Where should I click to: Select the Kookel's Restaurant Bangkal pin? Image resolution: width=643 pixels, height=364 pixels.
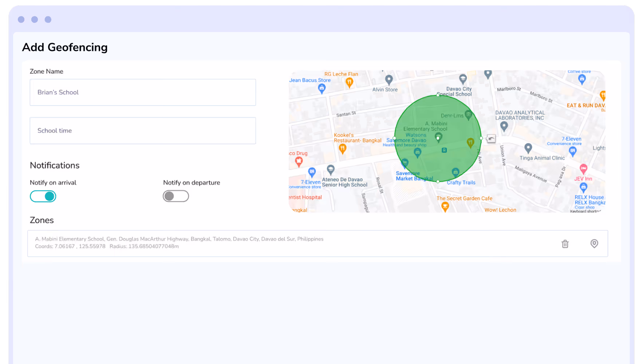pyautogui.click(x=343, y=149)
